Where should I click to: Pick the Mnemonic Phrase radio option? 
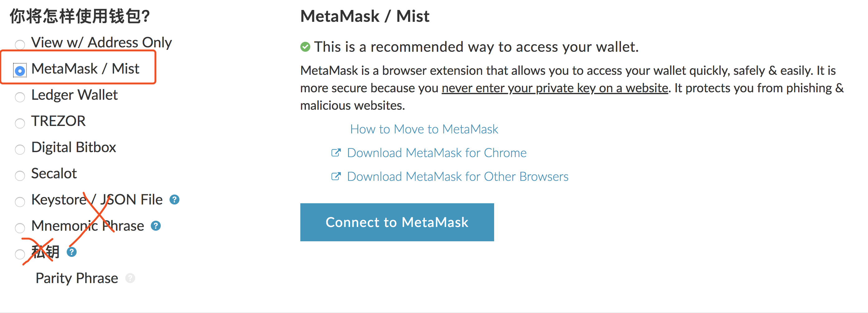coord(20,228)
